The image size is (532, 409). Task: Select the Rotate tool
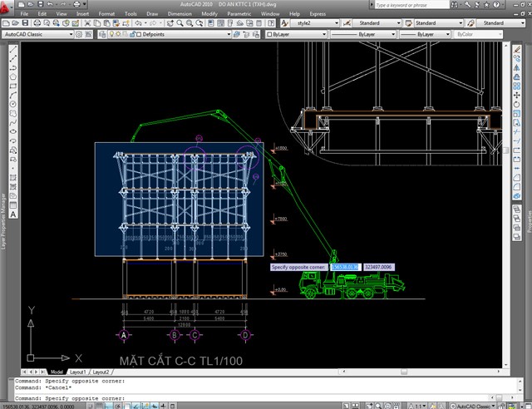[516, 105]
